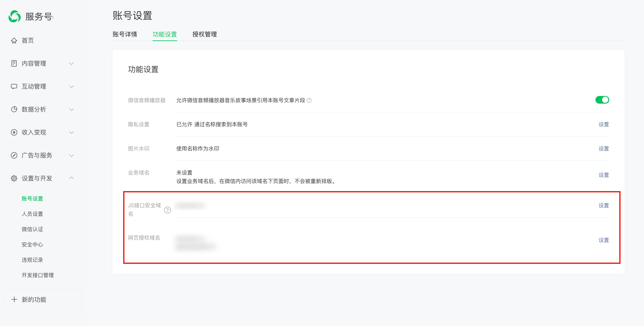Select the 内容管理 document icon
The image size is (644, 326).
point(14,63)
